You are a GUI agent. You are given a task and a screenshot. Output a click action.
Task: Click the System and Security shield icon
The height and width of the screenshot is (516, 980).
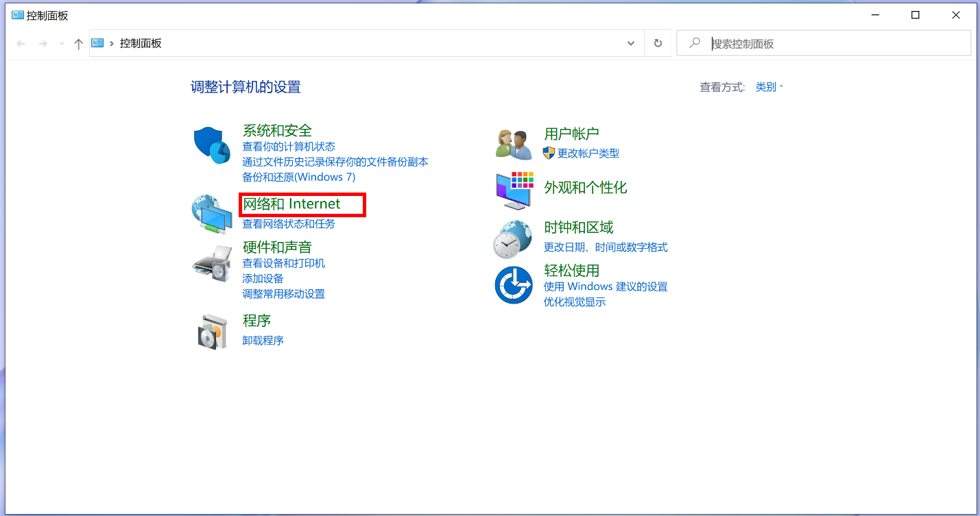pyautogui.click(x=212, y=145)
